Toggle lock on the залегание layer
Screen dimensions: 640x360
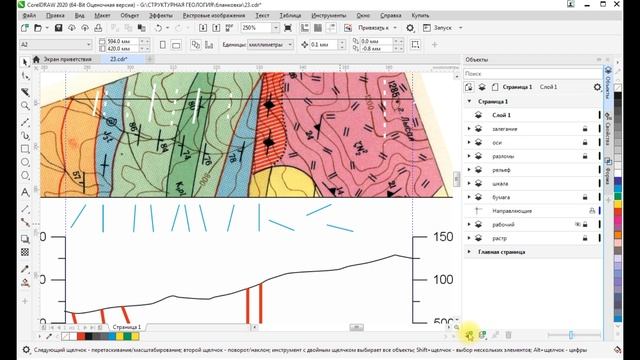[585, 129]
